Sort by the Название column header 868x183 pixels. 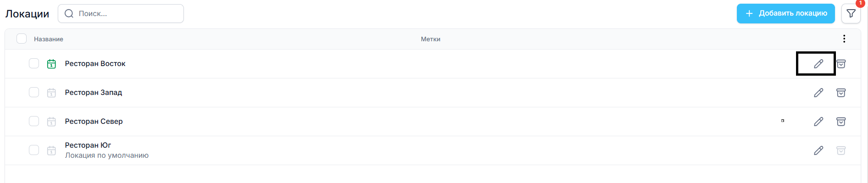tap(49, 39)
